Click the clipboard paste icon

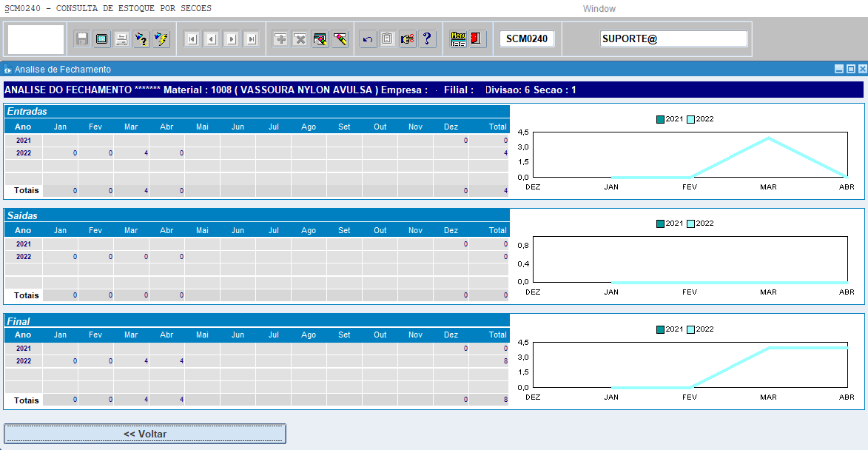[x=388, y=38]
